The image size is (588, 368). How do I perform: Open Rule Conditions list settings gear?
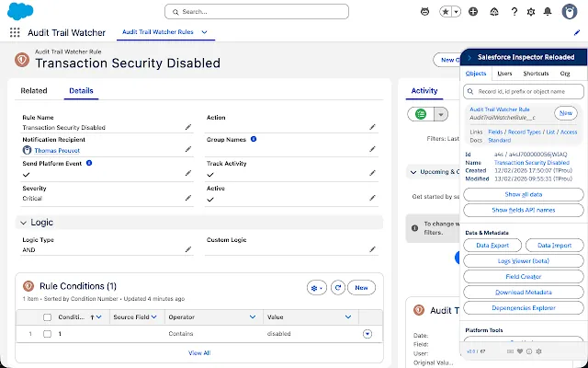tap(317, 288)
